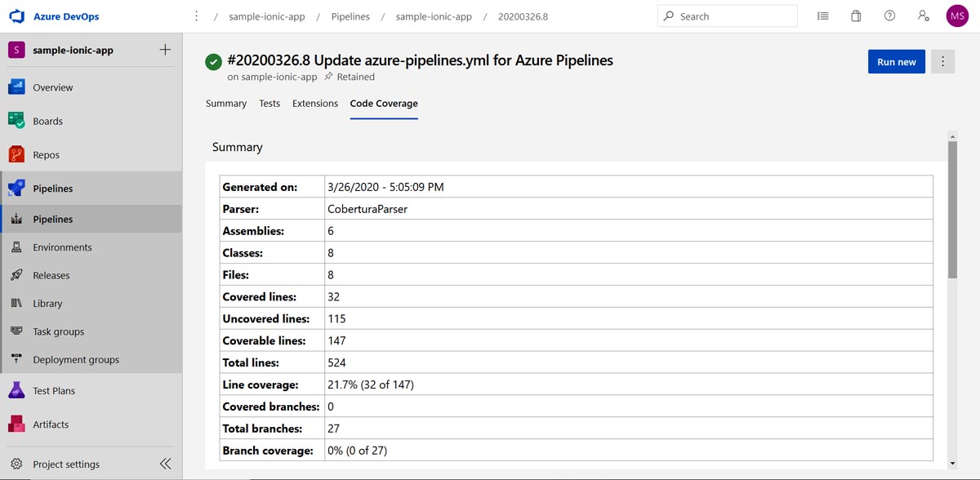Open the Marketplace shopping bag icon
Image resolution: width=980 pixels, height=480 pixels.
click(x=856, y=16)
